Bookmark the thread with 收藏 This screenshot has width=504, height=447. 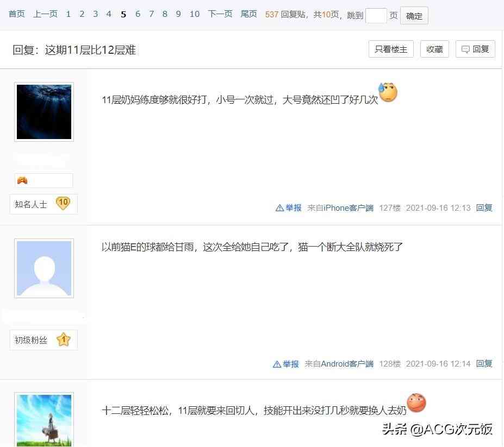click(434, 49)
